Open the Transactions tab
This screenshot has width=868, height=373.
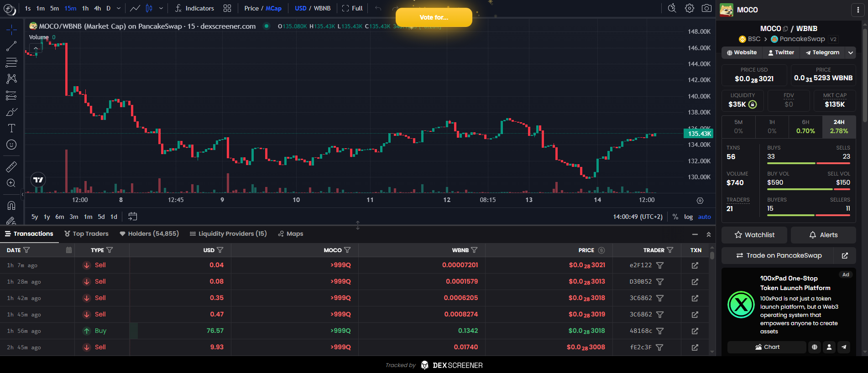[29, 234]
